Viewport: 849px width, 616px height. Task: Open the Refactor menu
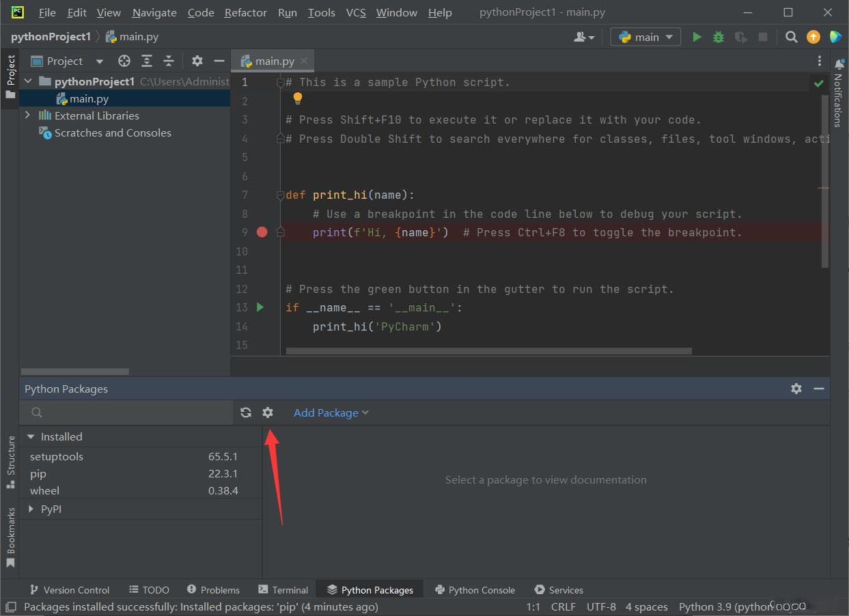[246, 12]
